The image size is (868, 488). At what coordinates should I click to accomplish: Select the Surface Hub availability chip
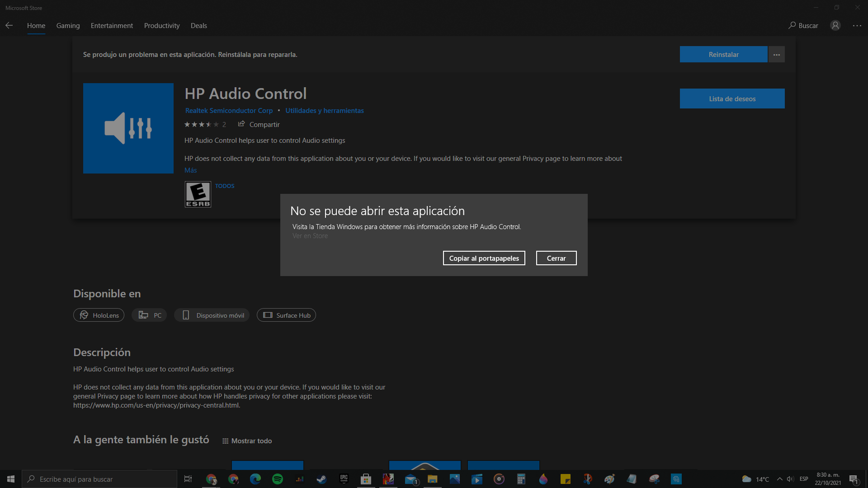point(286,315)
